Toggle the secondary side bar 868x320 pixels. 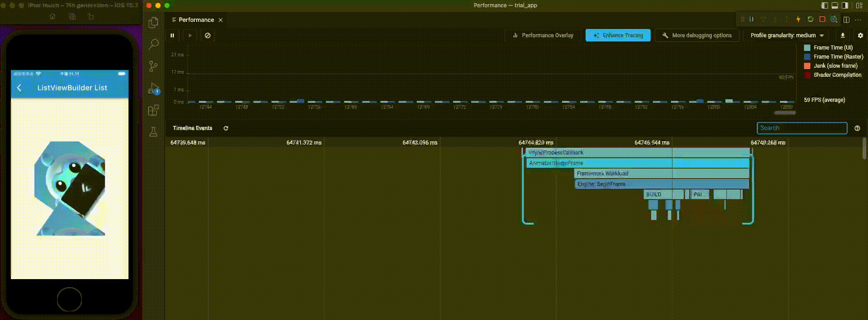click(845, 5)
